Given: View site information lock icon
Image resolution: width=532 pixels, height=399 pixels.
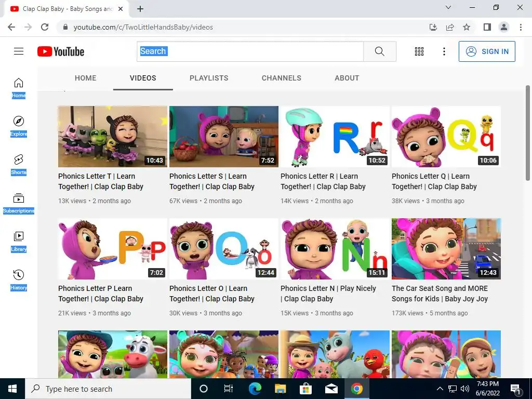Looking at the screenshot, I should (x=65, y=27).
